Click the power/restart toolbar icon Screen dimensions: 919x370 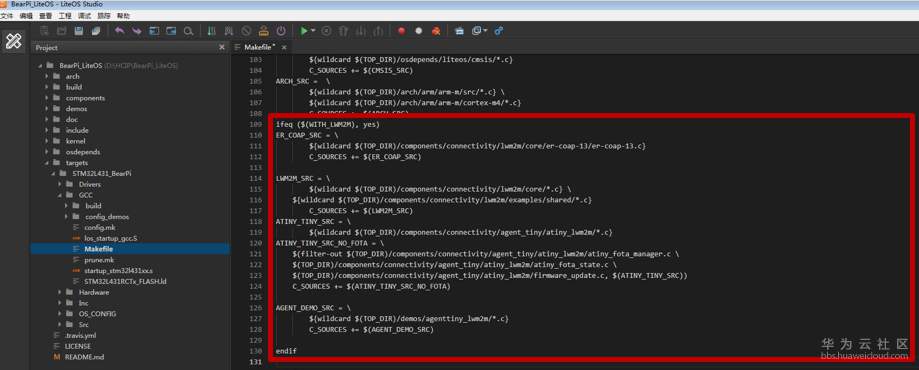point(281,30)
